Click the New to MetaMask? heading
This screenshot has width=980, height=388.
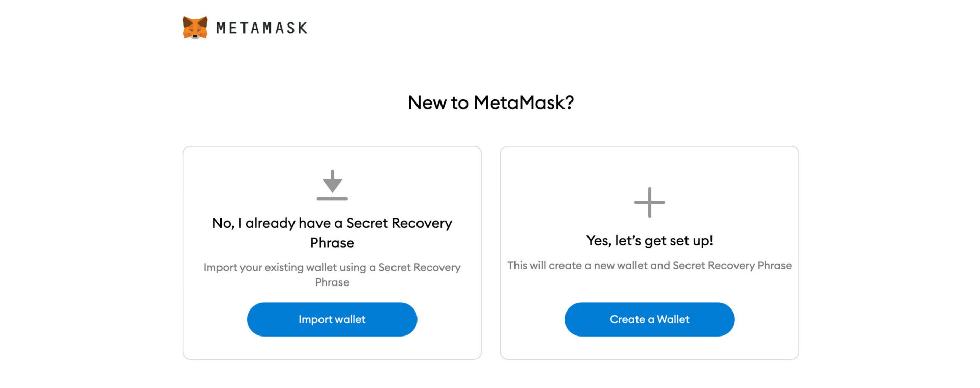point(491,102)
